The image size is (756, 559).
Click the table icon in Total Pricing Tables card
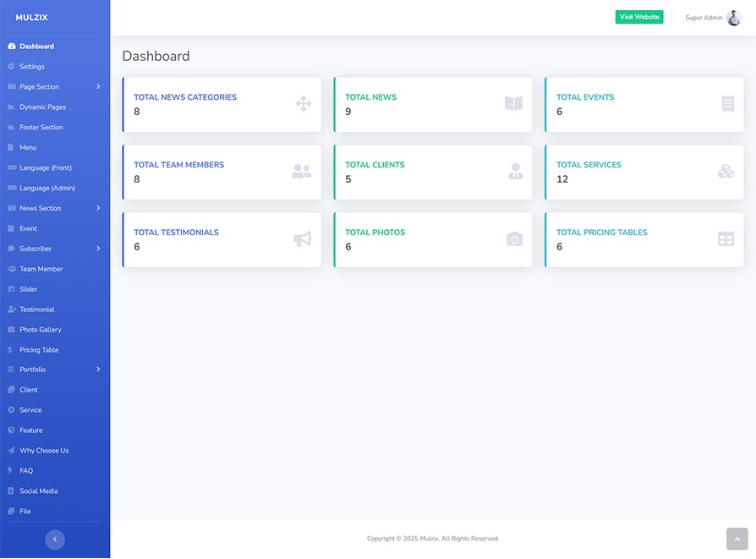726,239
